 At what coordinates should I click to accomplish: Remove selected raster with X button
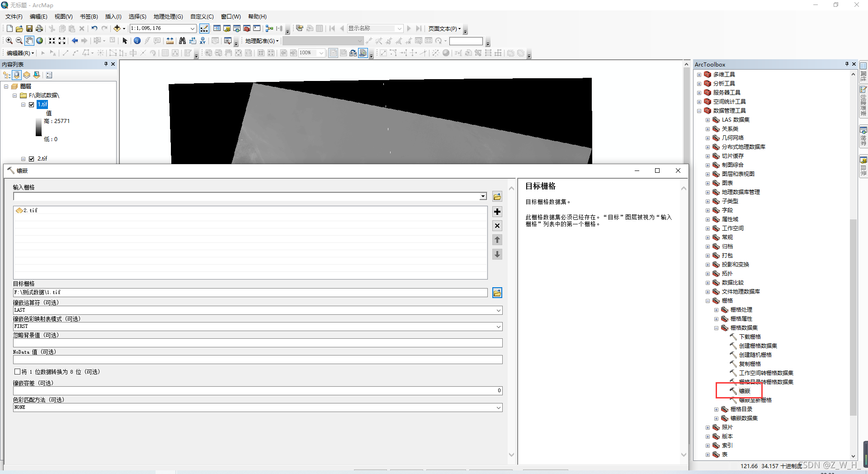[497, 226]
